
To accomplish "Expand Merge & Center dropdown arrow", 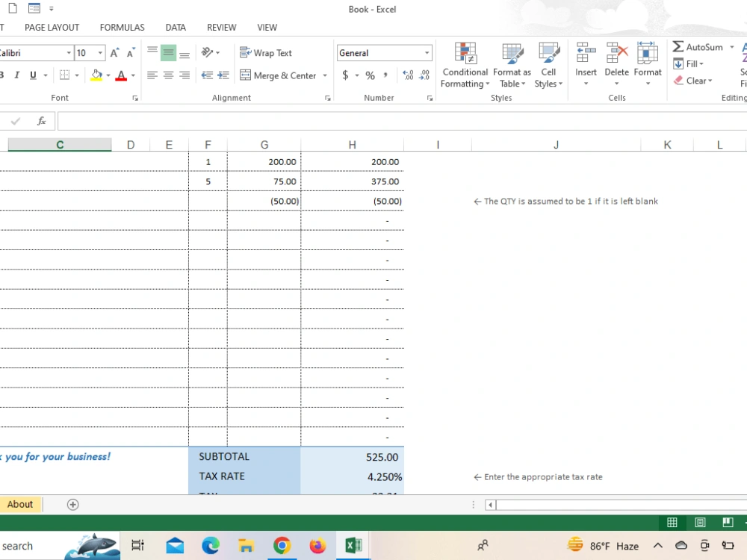I will 325,75.
